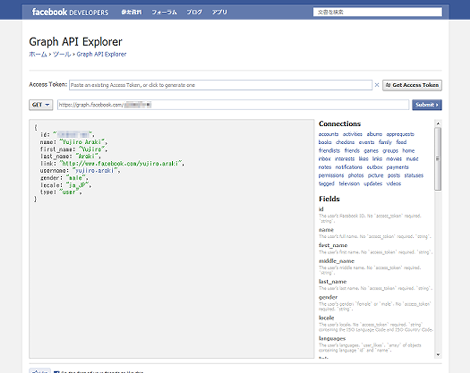470x373 pixels.
Task: Select the apprequests connection
Action: 400,134
